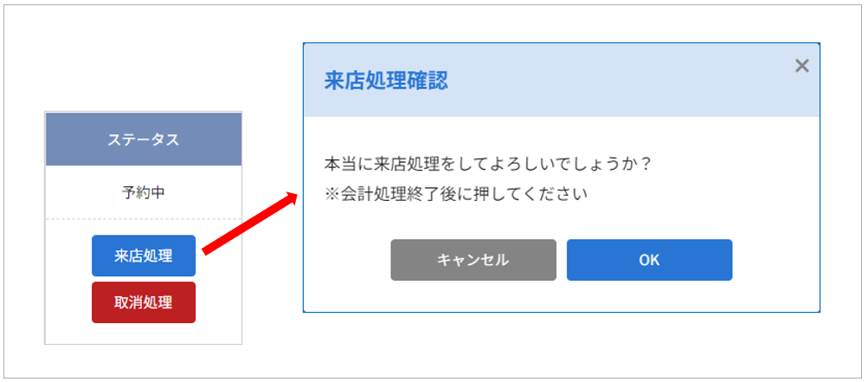Click blank space below 取消処理 button
This screenshot has height=382, width=868.
pyautogui.click(x=144, y=333)
